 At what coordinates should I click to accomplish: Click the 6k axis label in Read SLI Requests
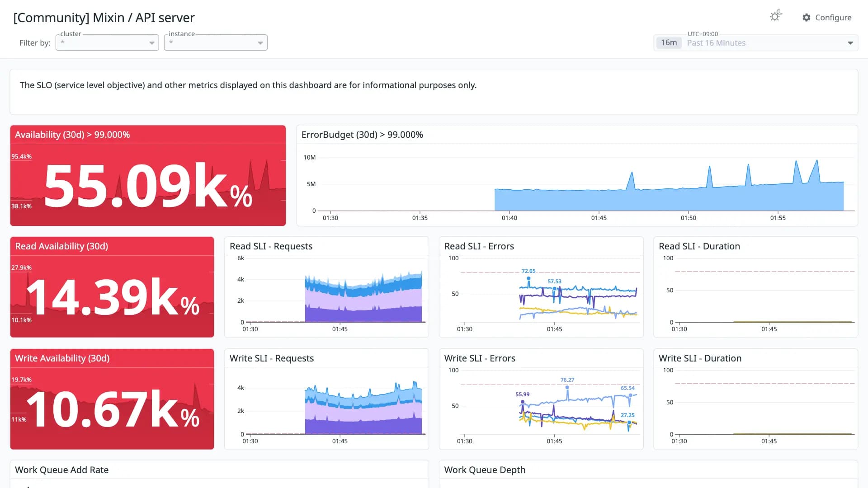pos(241,258)
